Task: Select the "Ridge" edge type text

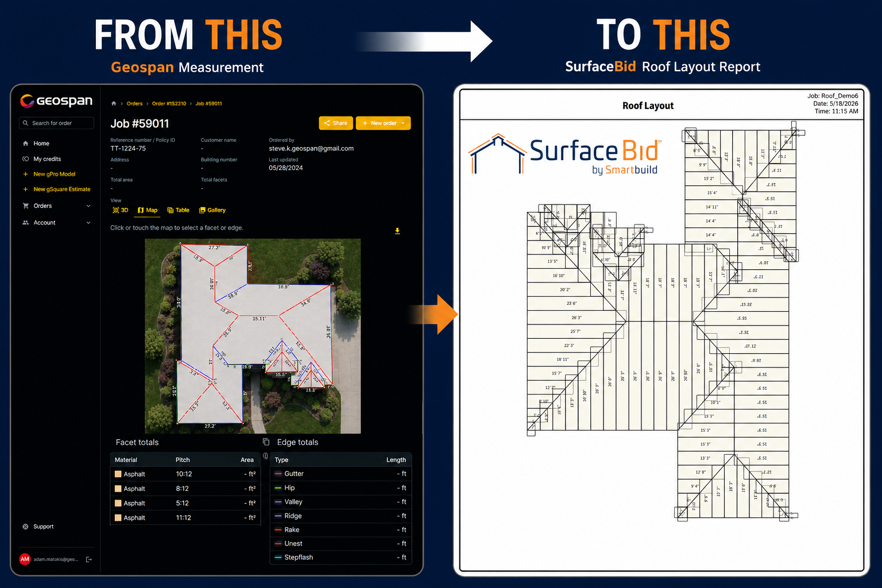Action: click(x=293, y=516)
